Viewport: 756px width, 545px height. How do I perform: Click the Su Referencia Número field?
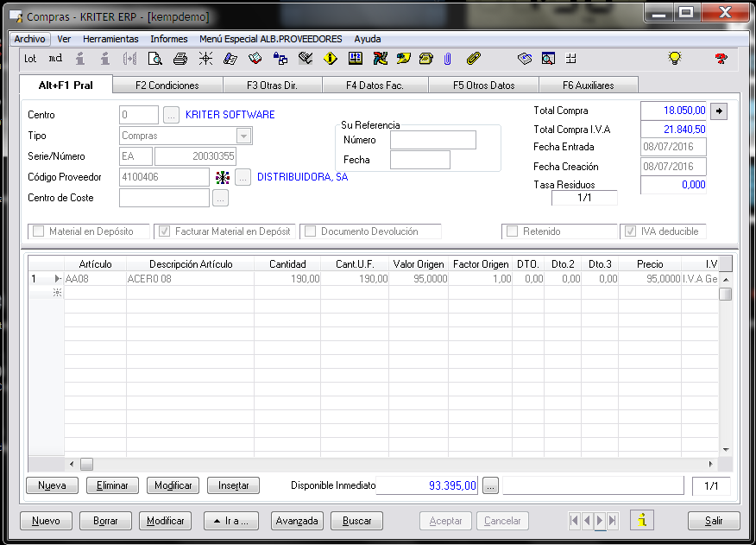433,140
